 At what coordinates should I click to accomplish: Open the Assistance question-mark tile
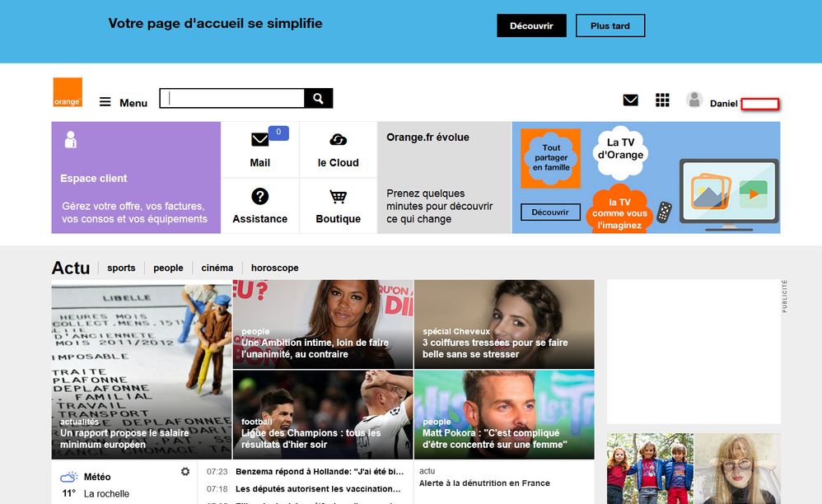(260, 206)
